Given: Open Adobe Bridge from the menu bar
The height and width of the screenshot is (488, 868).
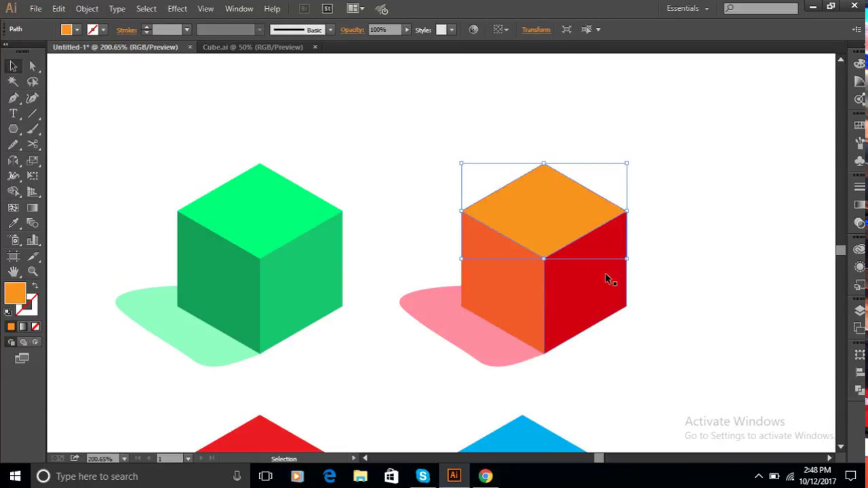Looking at the screenshot, I should coord(304,9).
